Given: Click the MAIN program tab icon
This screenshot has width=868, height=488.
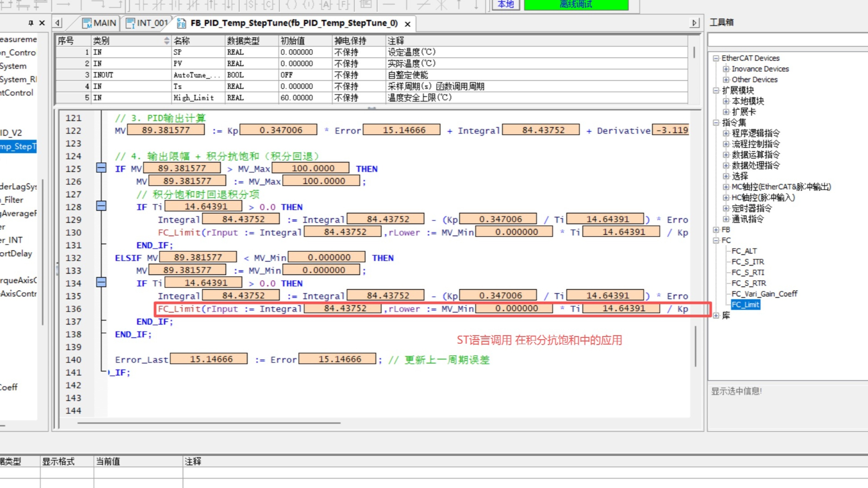Looking at the screenshot, I should pyautogui.click(x=87, y=23).
